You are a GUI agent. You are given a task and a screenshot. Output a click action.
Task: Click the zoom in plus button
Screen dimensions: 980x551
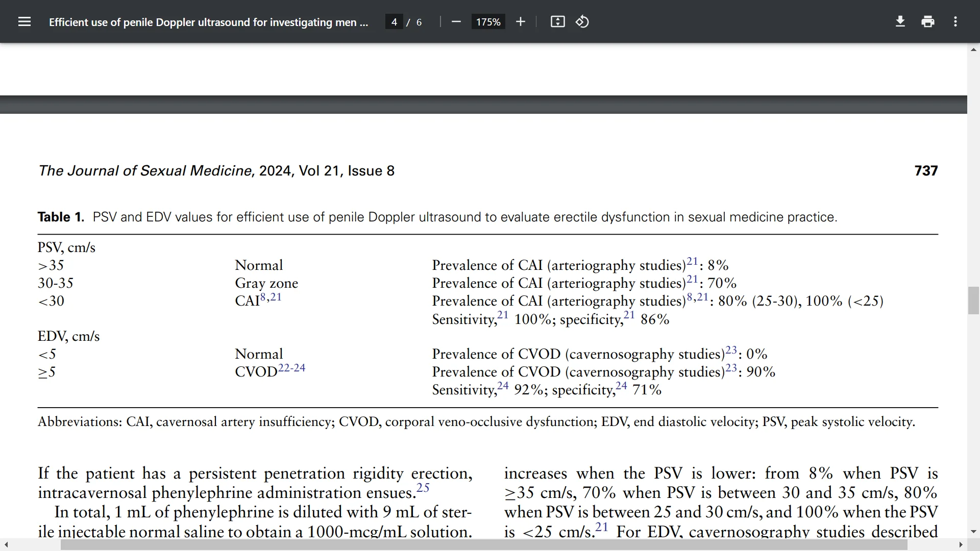coord(520,21)
